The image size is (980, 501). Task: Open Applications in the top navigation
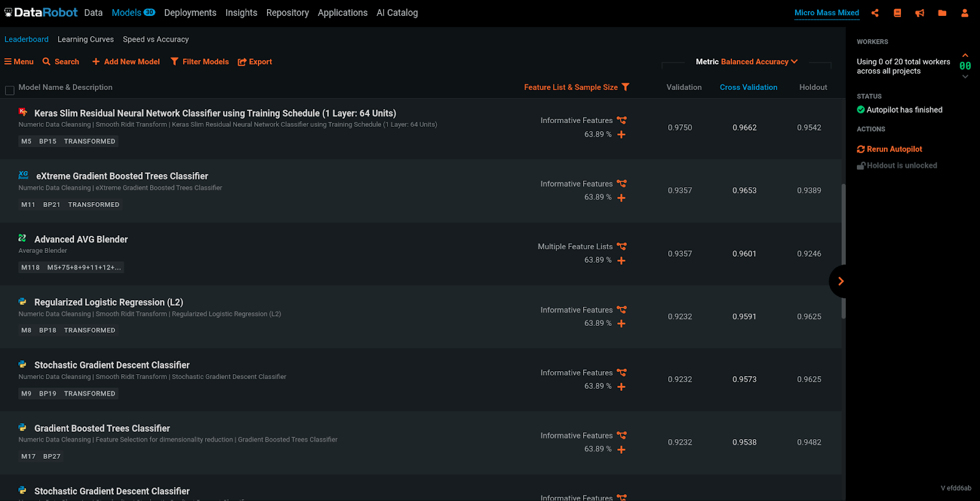coord(342,13)
